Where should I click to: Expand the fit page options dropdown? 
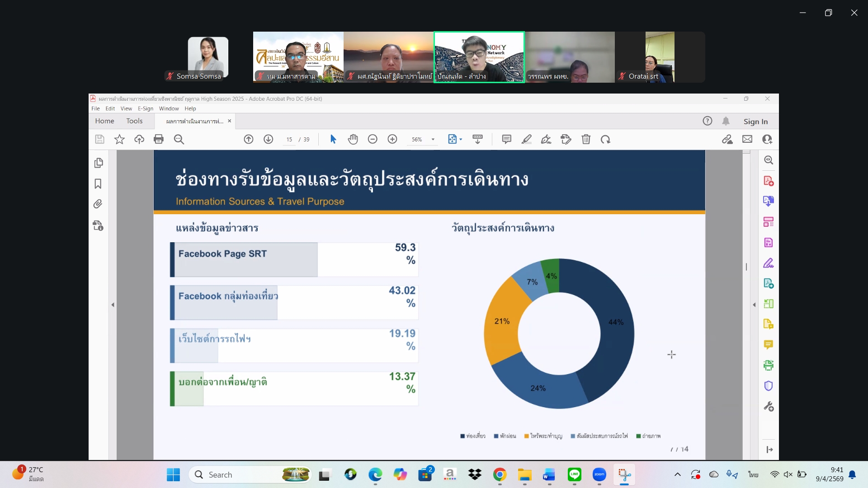click(x=461, y=140)
